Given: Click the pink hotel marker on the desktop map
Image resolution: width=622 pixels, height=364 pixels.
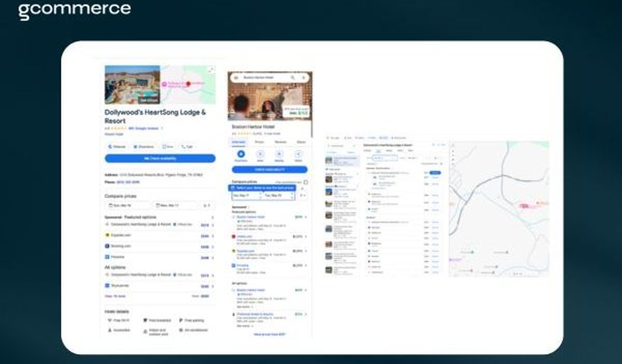Looking at the screenshot, I should point(524,206).
